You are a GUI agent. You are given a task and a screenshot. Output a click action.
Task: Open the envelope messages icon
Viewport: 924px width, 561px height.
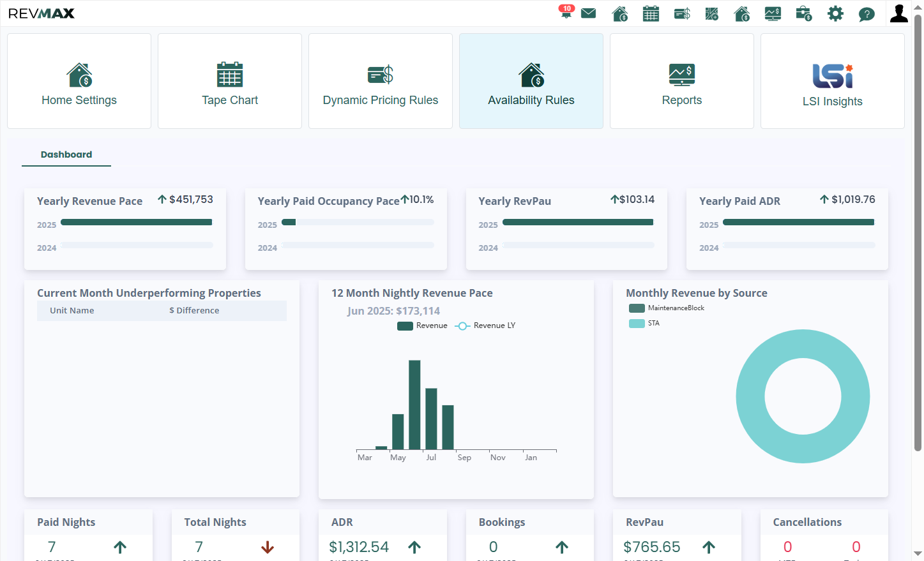(589, 13)
